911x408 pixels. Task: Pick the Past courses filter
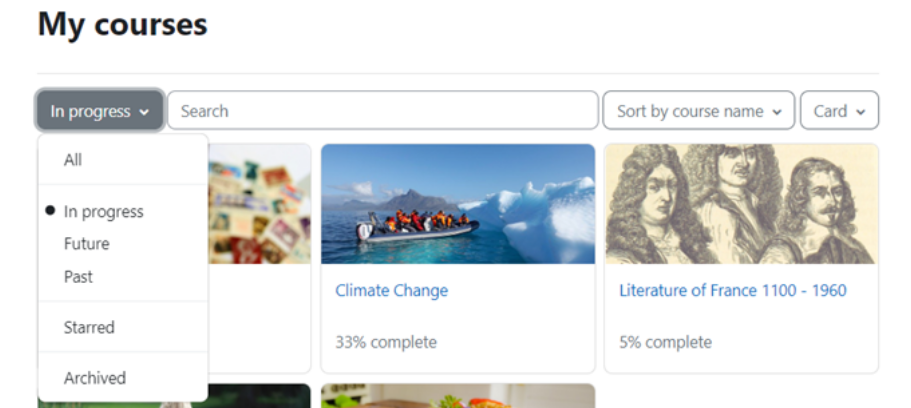(78, 276)
